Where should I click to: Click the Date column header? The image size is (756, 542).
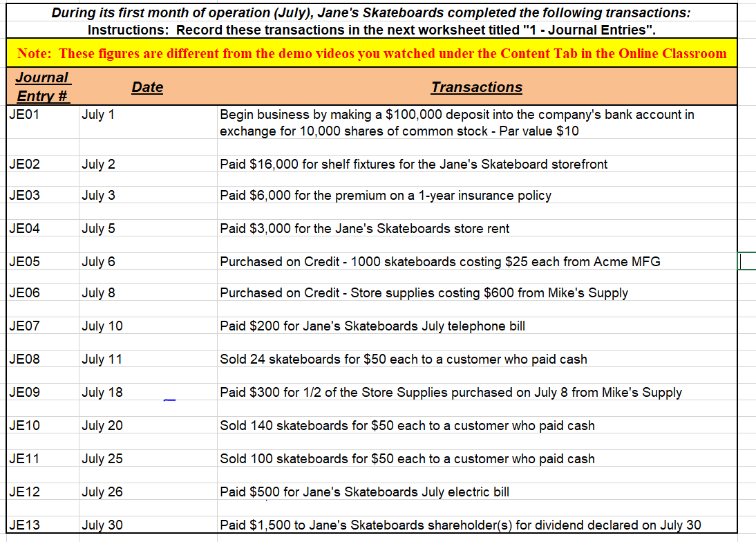[x=147, y=86]
